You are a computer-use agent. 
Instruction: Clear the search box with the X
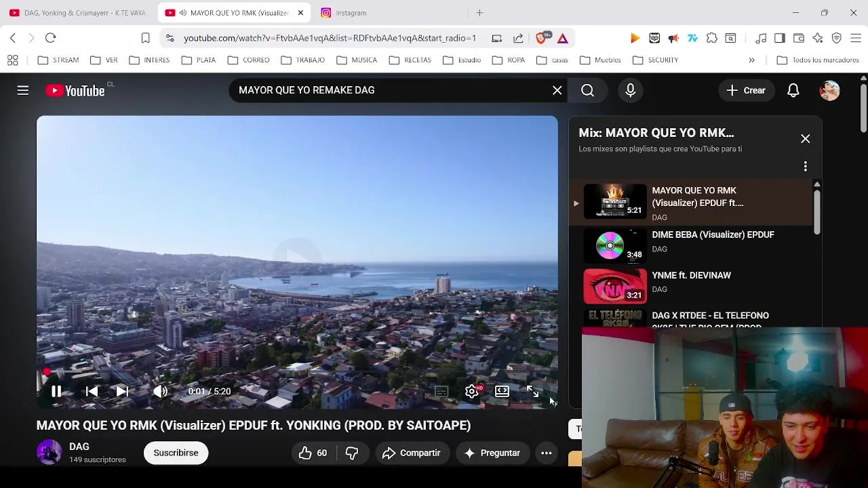(557, 90)
